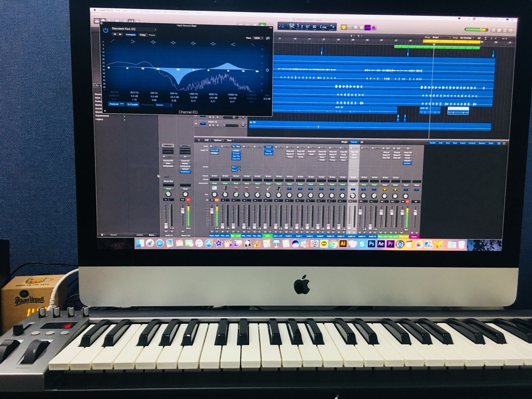Click the Hard Ground Beat strip's track icon
The image size is (532, 399).
click(x=214, y=188)
